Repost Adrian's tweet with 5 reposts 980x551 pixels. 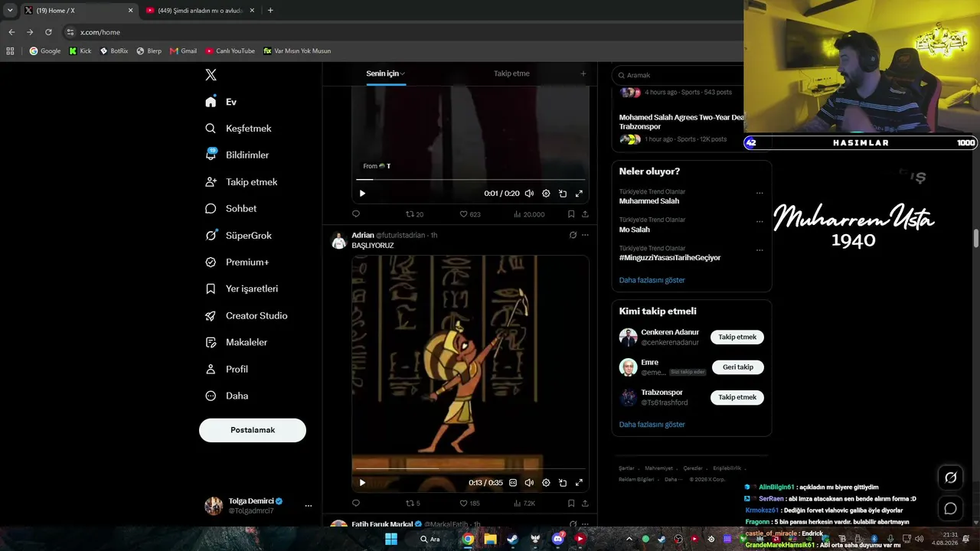[413, 504]
